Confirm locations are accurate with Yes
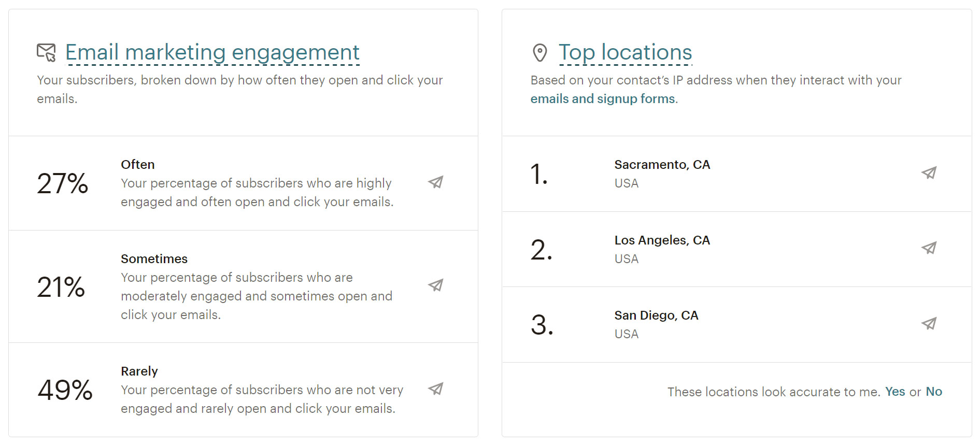The height and width of the screenshot is (446, 980). pyautogui.click(x=895, y=392)
